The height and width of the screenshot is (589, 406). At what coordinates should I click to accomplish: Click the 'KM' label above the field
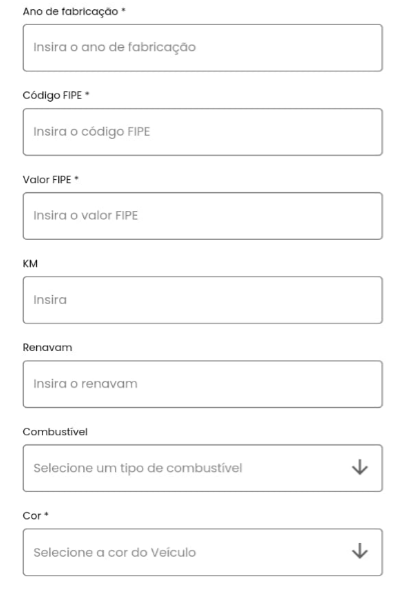coord(30,264)
